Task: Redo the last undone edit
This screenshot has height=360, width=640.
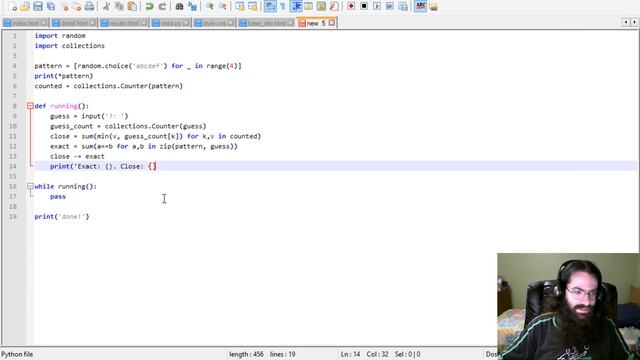Action: pos(162,6)
